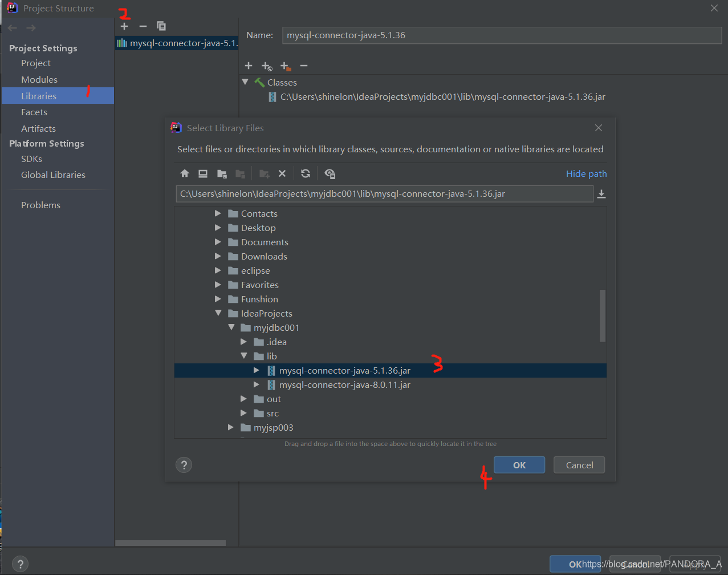This screenshot has width=728, height=575.
Task: Click the plus icon above Classes to add roots
Action: [x=249, y=66]
